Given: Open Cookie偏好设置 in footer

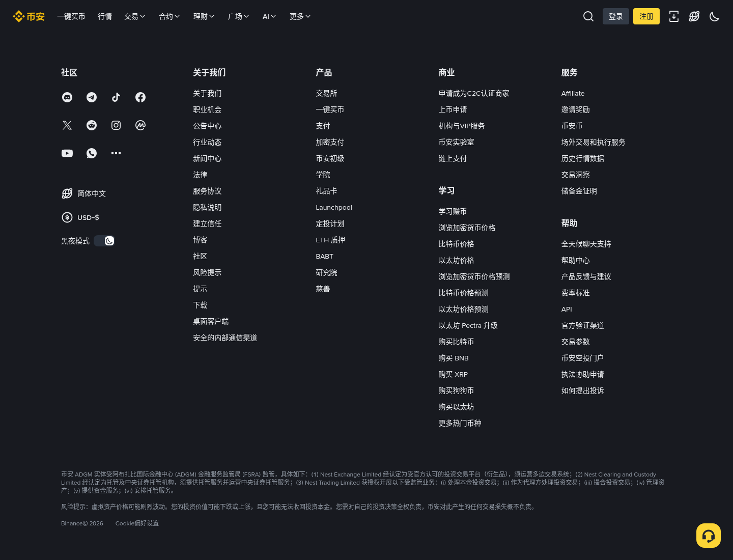Looking at the screenshot, I should 137,523.
